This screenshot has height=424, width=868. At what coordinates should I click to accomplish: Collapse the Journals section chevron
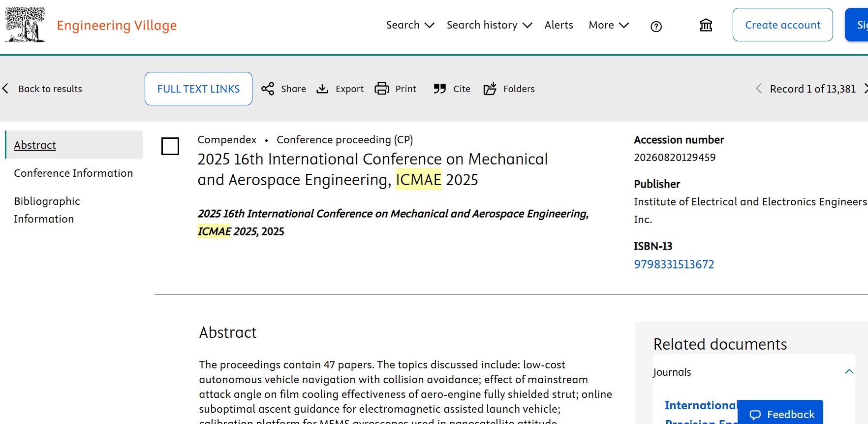click(849, 372)
